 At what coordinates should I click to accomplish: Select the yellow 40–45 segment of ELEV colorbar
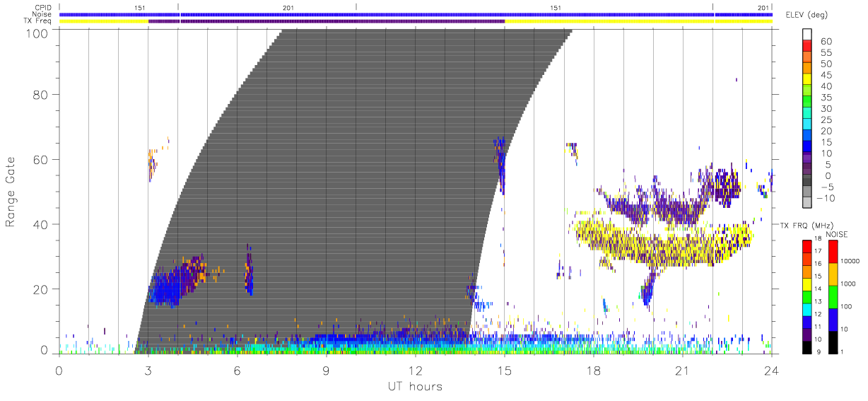click(807, 79)
